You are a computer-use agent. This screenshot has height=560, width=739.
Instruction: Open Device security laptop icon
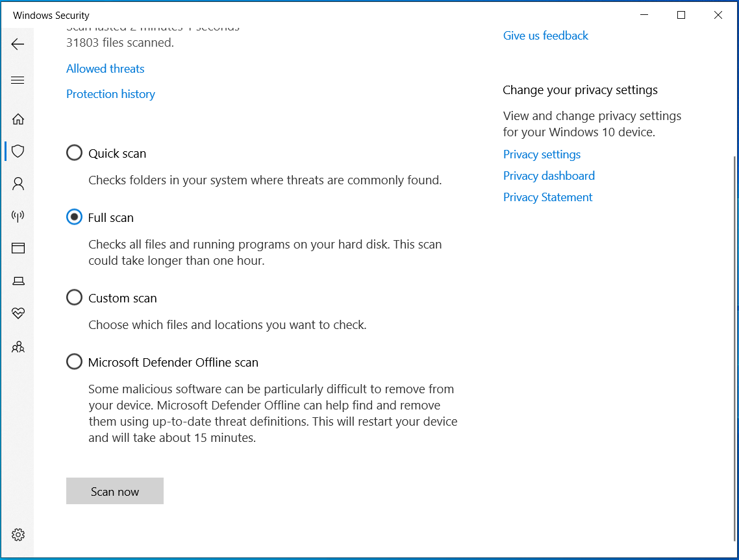(x=18, y=281)
